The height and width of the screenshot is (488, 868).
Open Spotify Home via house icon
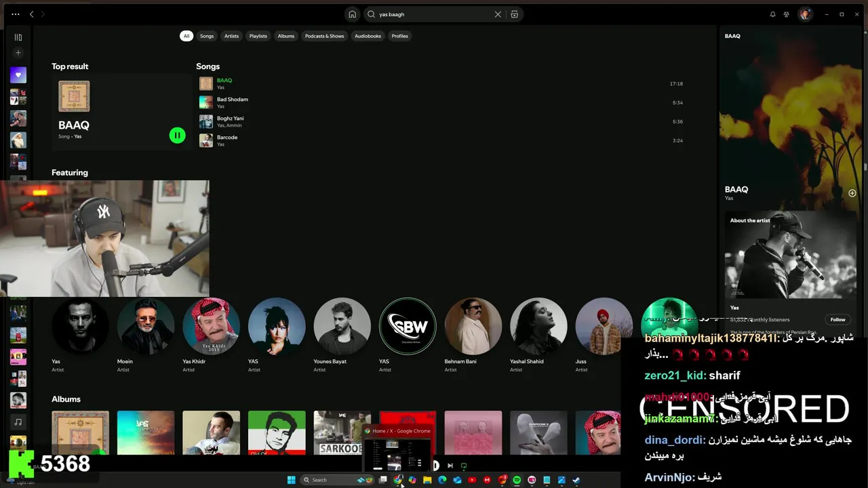click(x=352, y=14)
